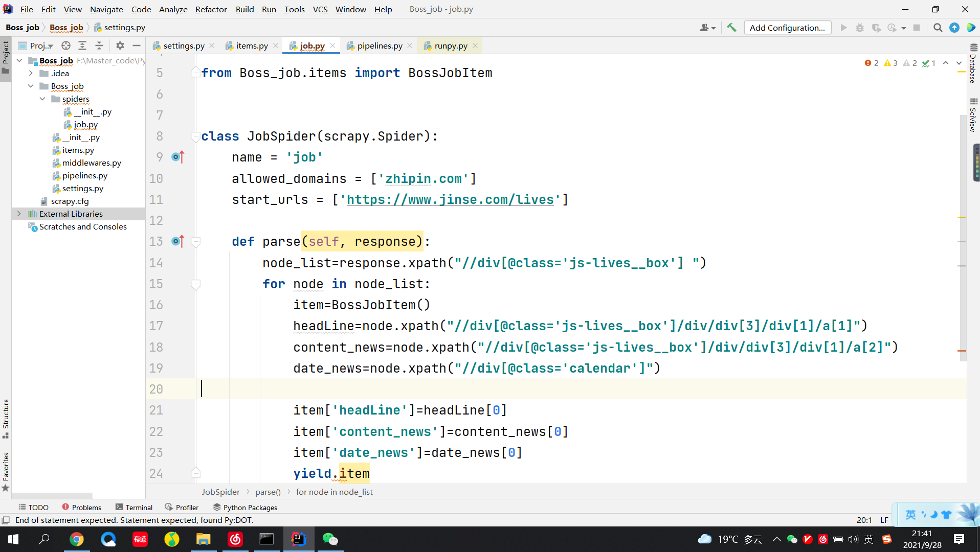Open Search Everywhere magnifier icon

[938, 28]
